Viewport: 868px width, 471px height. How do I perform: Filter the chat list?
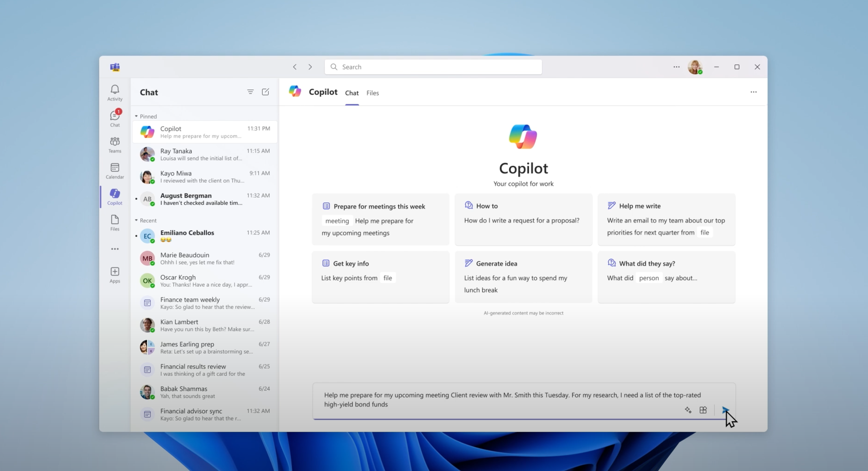pyautogui.click(x=250, y=92)
